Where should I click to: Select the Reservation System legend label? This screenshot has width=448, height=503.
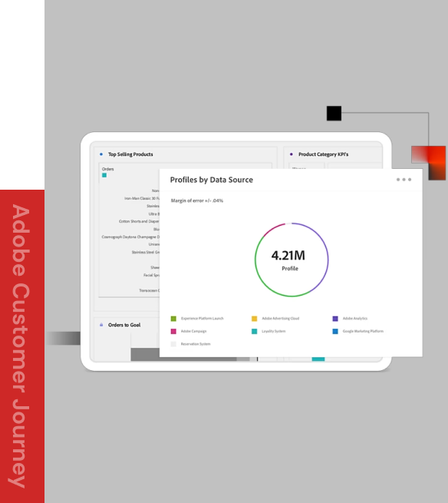pyautogui.click(x=196, y=344)
